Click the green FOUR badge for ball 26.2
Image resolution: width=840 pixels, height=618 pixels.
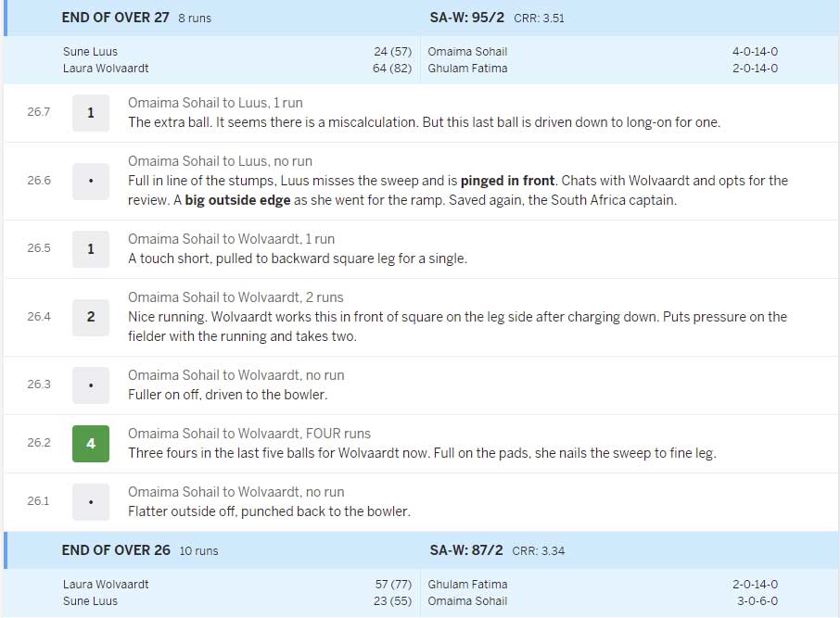pos(90,443)
